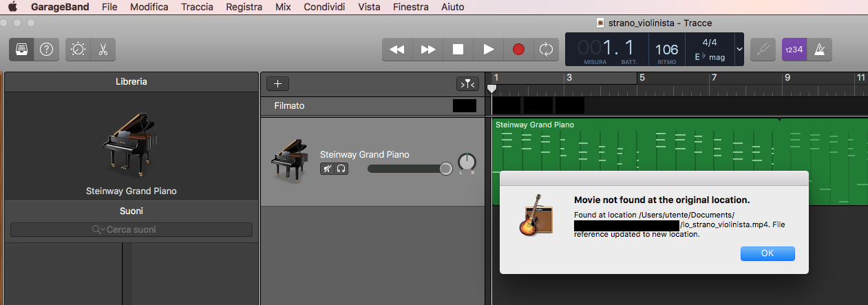Toggle the Cycle loop button
The width and height of the screenshot is (868, 305).
pyautogui.click(x=547, y=50)
